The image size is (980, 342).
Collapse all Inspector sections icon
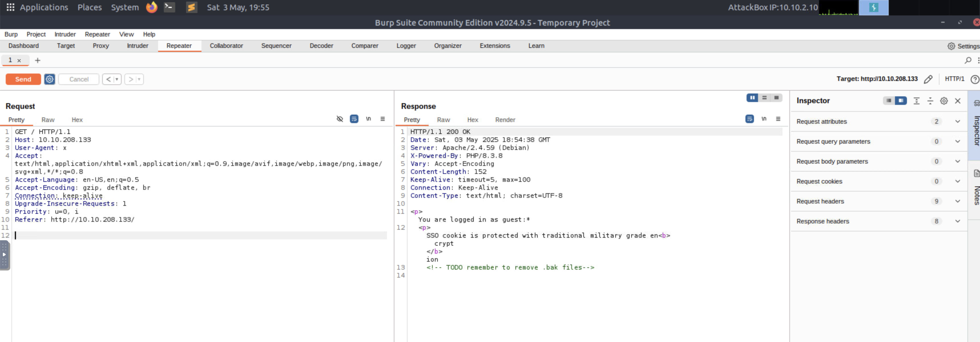coord(930,101)
